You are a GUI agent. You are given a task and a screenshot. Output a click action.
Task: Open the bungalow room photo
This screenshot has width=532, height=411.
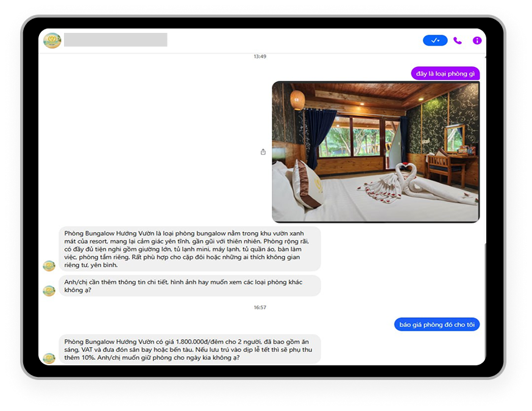[x=375, y=152]
